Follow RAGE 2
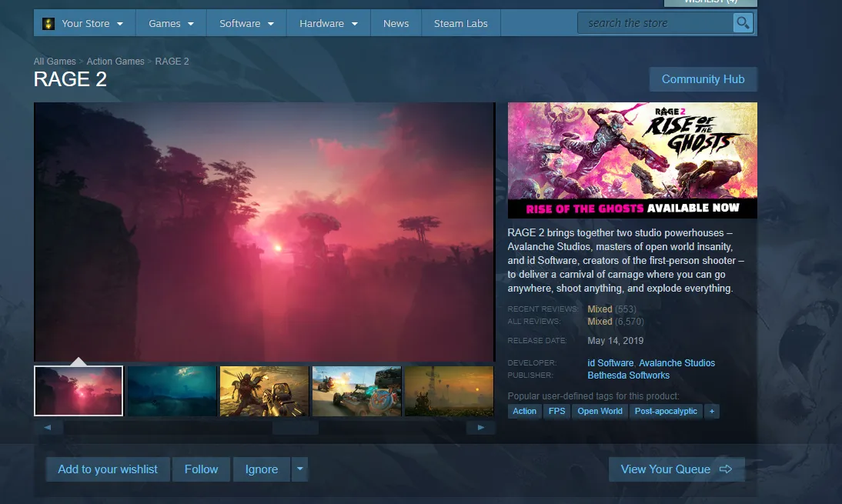The image size is (842, 504). click(202, 469)
